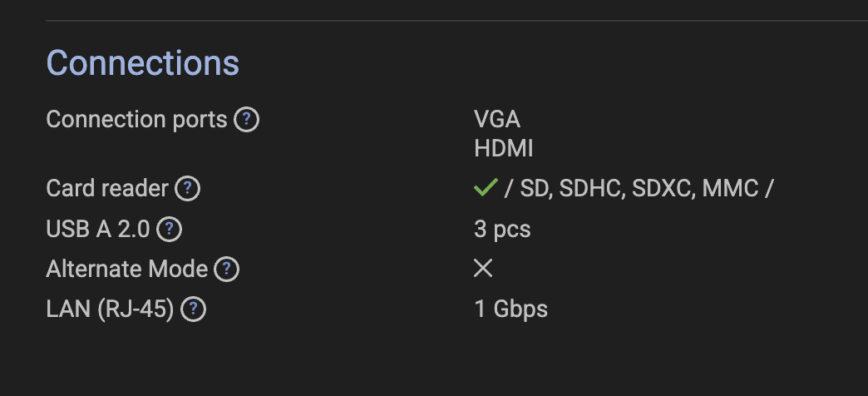Open the Alternate Mode help icon

tap(226, 270)
